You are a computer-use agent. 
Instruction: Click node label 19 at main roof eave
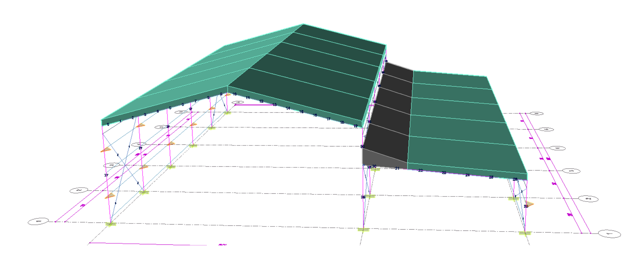pyautogui.click(x=356, y=126)
